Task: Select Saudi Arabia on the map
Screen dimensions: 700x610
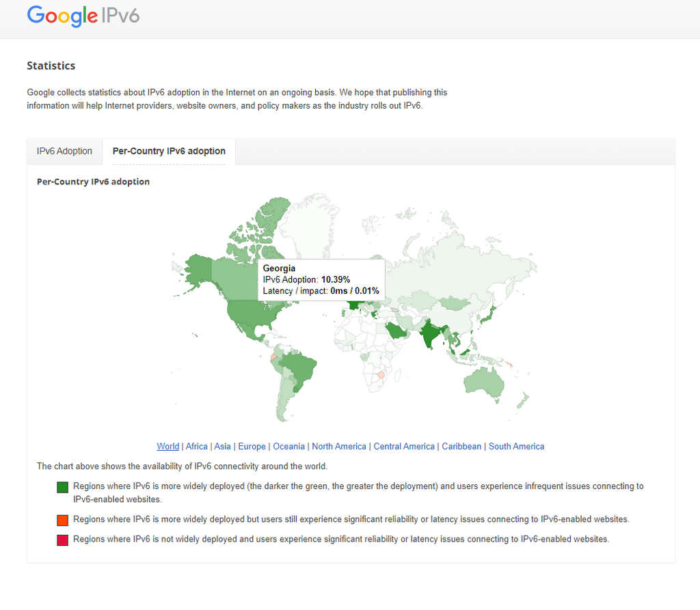Action: tap(396, 331)
